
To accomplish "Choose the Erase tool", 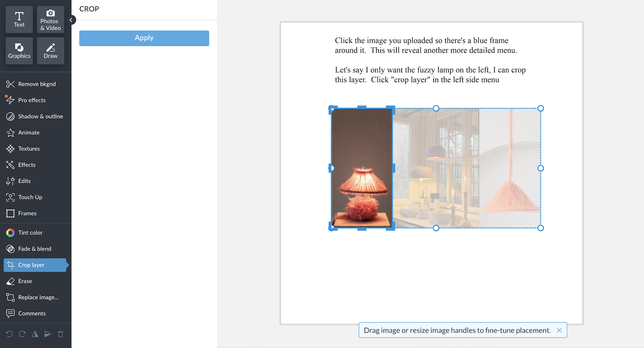I will pos(25,281).
